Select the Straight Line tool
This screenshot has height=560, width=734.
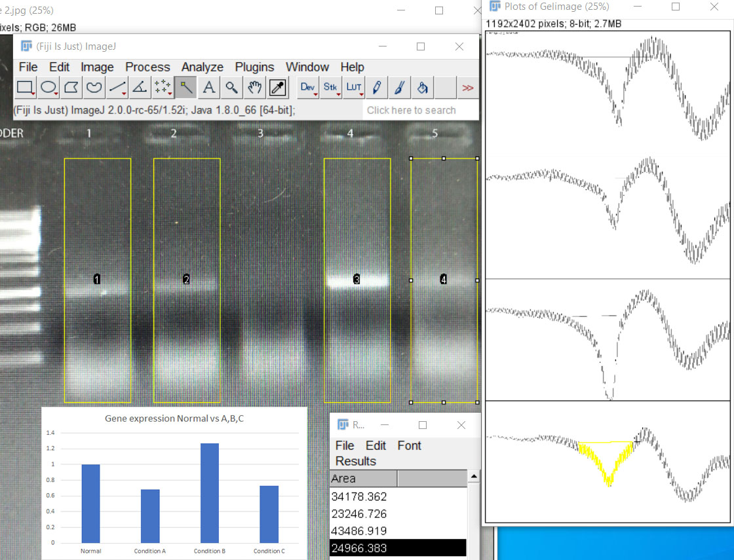[x=117, y=88]
